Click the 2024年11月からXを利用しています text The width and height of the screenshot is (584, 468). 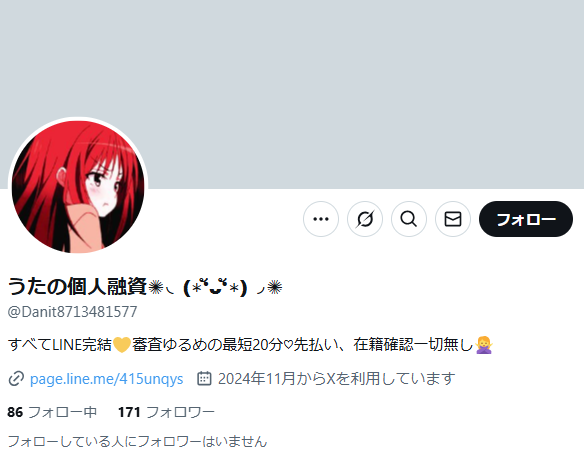(x=336, y=379)
